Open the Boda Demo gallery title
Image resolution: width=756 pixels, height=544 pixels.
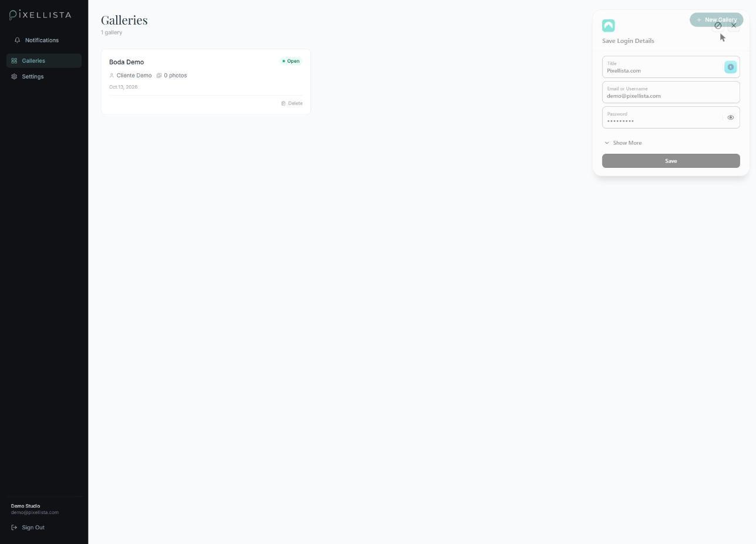click(126, 62)
